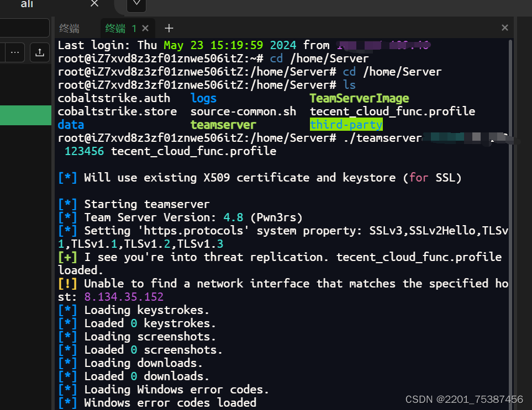Click the IP address 8.134.35.152

[x=124, y=297]
